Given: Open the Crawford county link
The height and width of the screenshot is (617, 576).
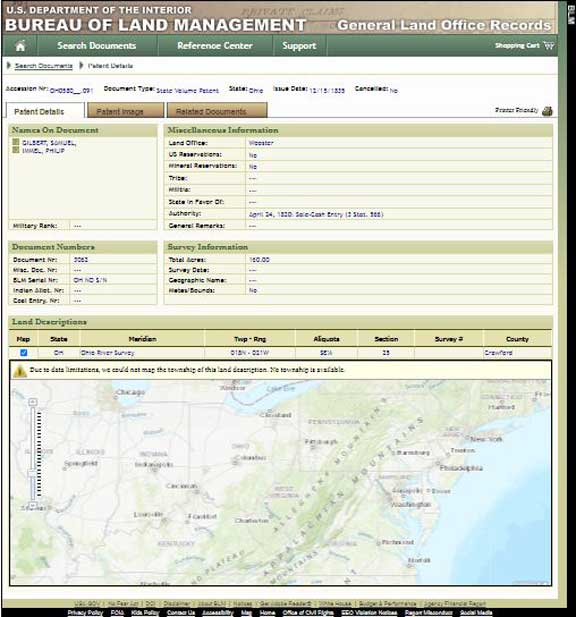Looking at the screenshot, I should point(498,353).
